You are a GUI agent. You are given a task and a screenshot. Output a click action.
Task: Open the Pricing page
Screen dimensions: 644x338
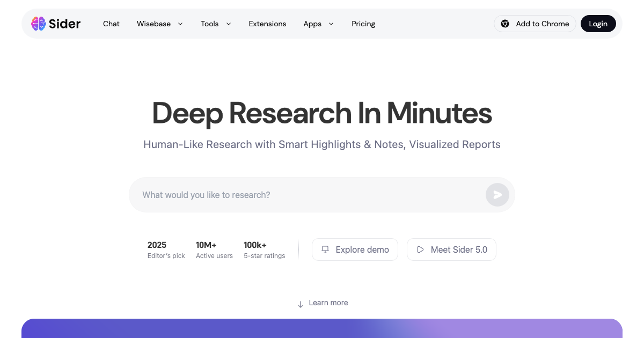pyautogui.click(x=363, y=24)
